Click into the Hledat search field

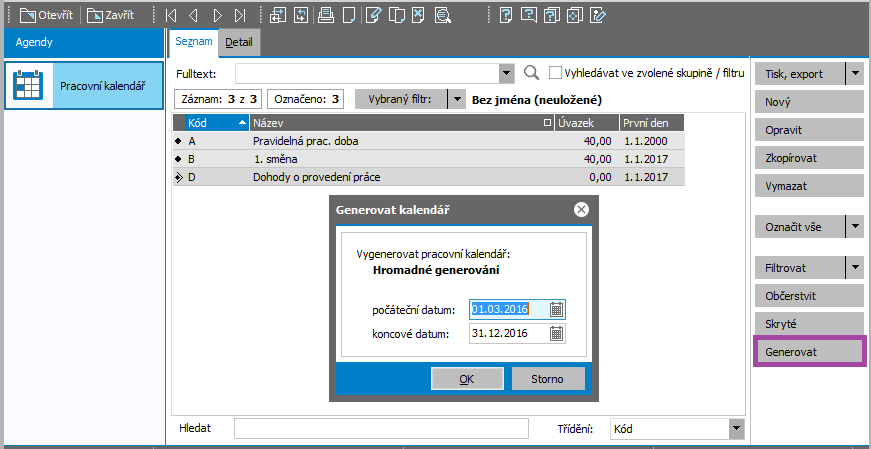381,429
